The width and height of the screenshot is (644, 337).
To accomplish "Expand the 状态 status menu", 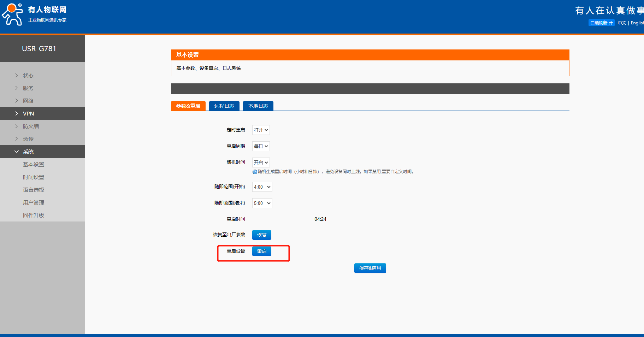I will (x=28, y=75).
